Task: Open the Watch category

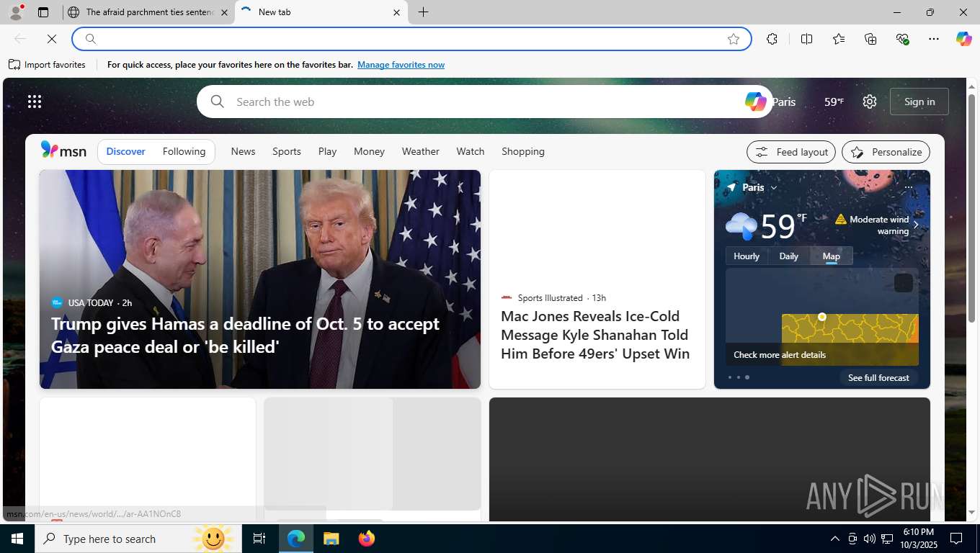Action: 470,151
